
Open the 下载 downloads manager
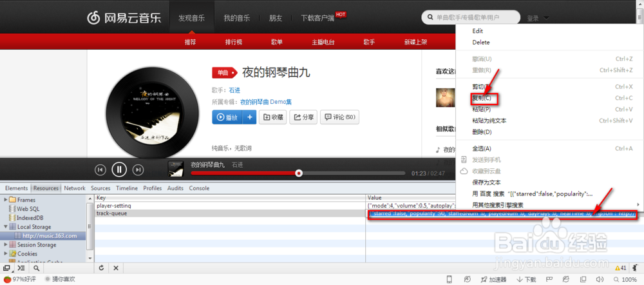click(x=527, y=280)
